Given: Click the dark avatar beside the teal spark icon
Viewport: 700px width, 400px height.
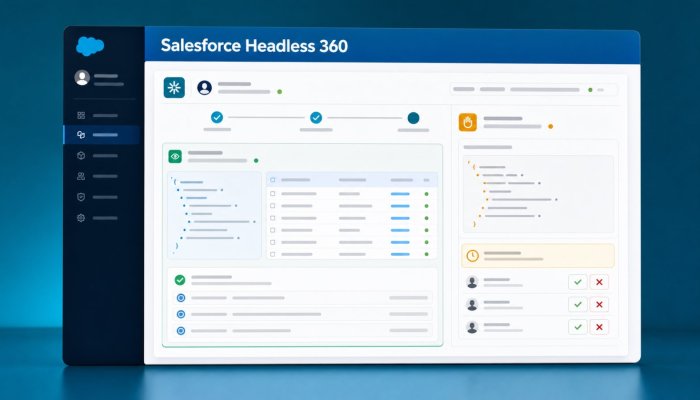Looking at the screenshot, I should (204, 88).
